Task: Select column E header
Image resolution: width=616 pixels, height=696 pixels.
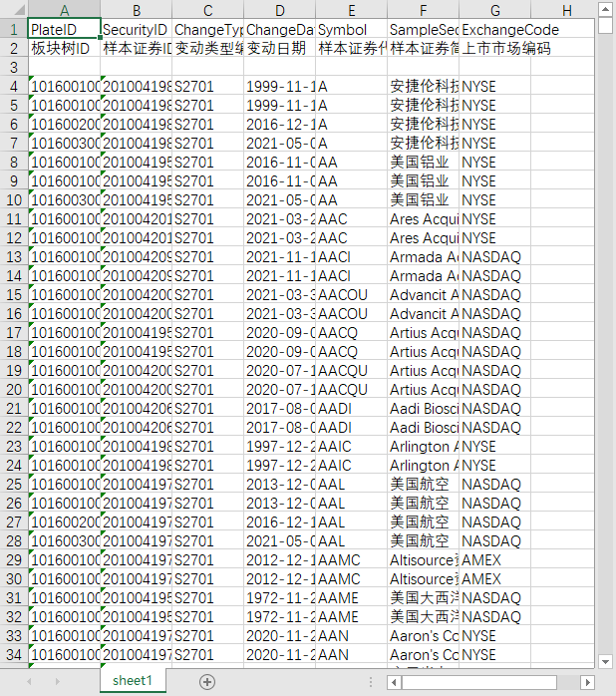Action: pos(352,10)
